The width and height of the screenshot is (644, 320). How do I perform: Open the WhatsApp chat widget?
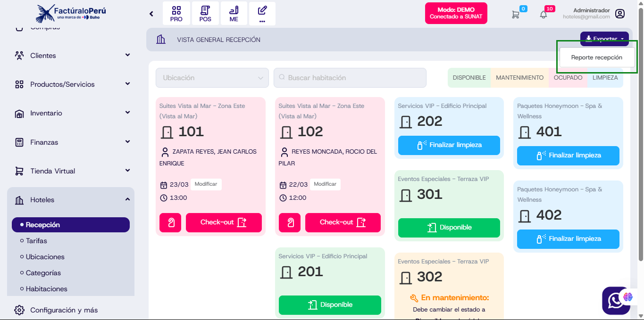pyautogui.click(x=615, y=300)
